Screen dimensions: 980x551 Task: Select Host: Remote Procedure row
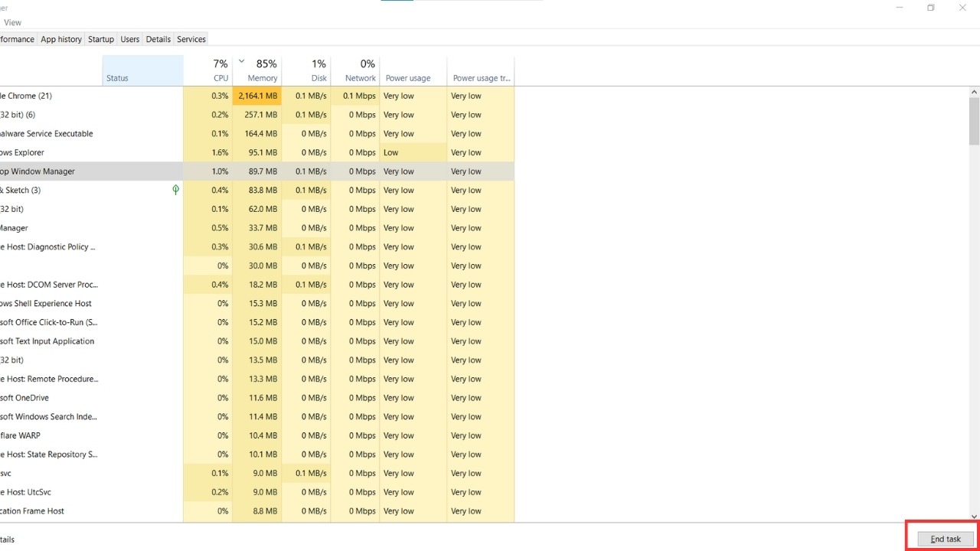coord(257,379)
